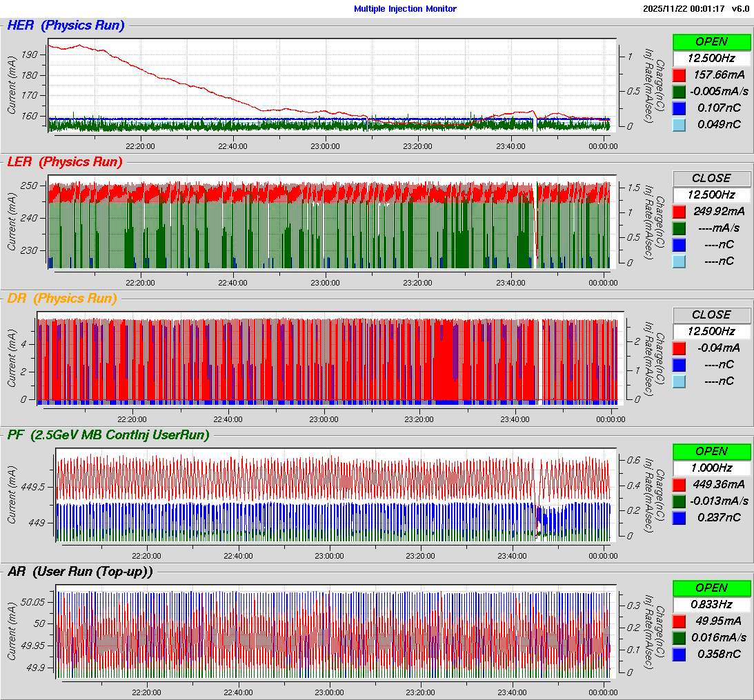Select the OPEN indicator in the AR panel
Viewport: 754px width, 700px height.
point(711,588)
